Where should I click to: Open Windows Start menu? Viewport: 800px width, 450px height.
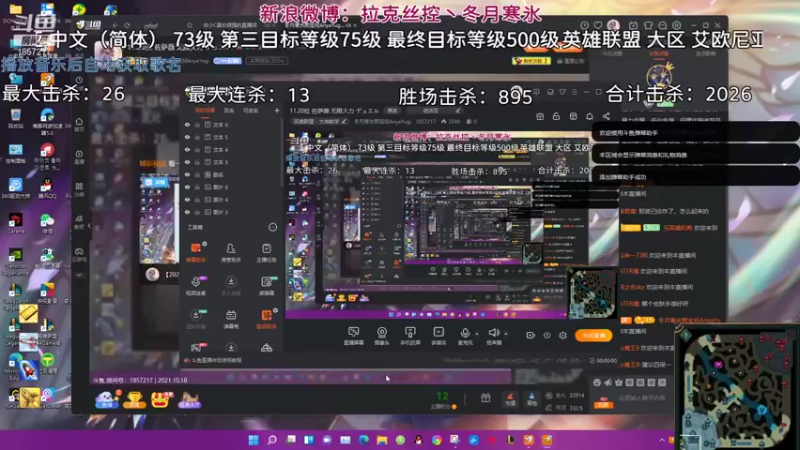pos(254,440)
